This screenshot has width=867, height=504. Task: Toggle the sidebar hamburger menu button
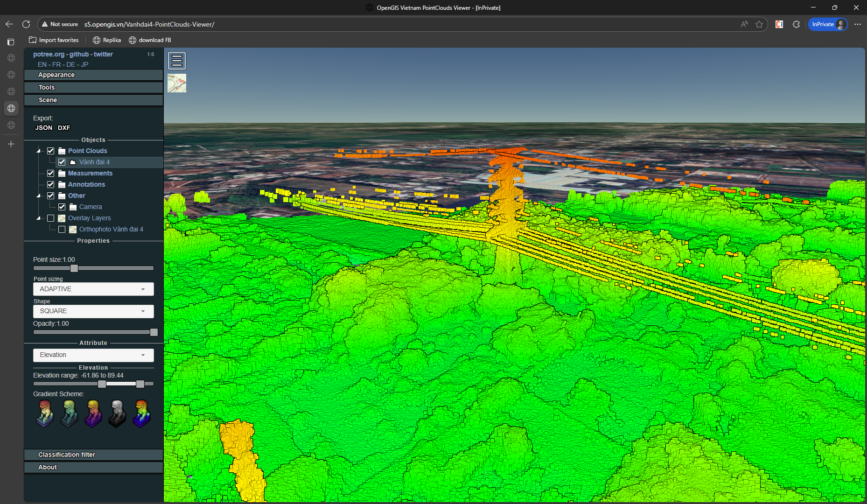[x=177, y=61]
